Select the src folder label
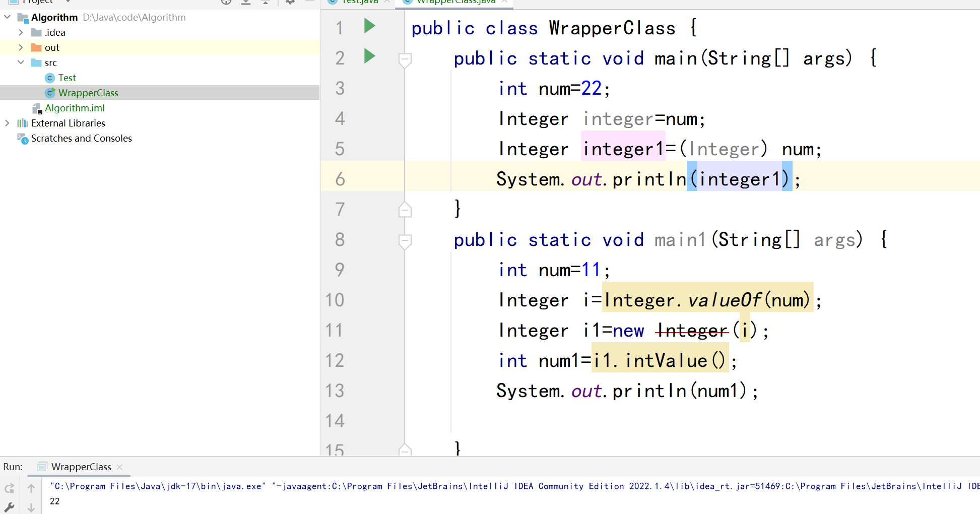 (x=51, y=63)
